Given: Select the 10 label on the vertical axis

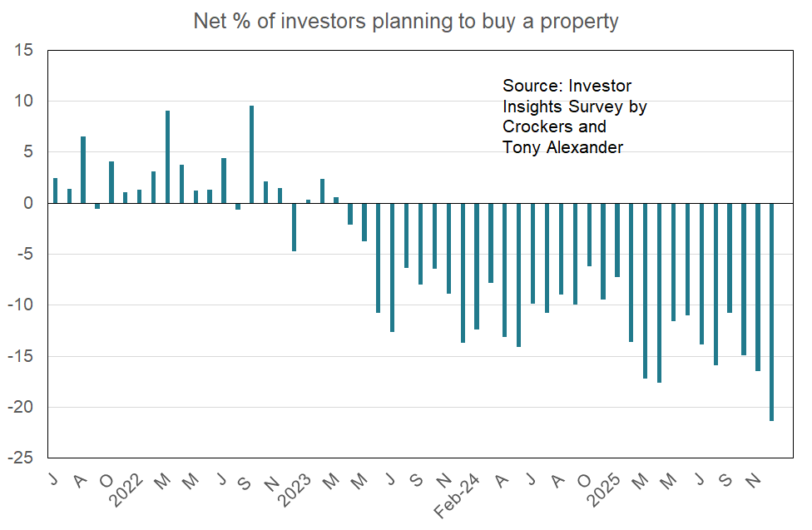Looking at the screenshot, I should click(x=23, y=102).
